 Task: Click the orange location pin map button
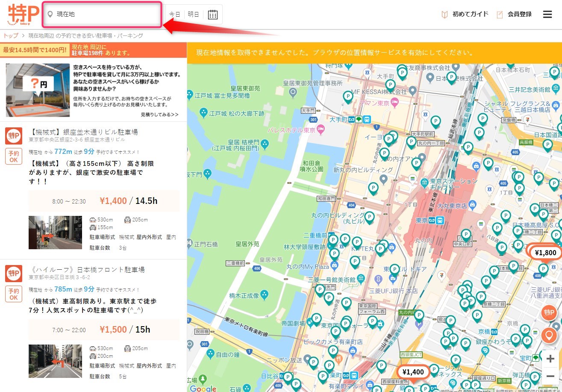coord(549,335)
